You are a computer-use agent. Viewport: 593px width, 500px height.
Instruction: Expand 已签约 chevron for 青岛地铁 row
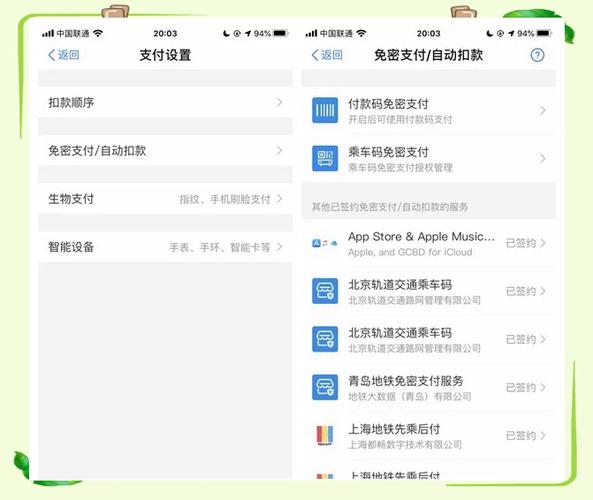[543, 387]
